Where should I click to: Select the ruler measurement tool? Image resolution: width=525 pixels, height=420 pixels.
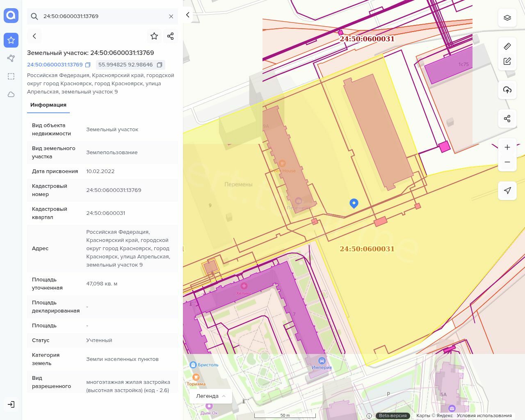click(x=507, y=46)
